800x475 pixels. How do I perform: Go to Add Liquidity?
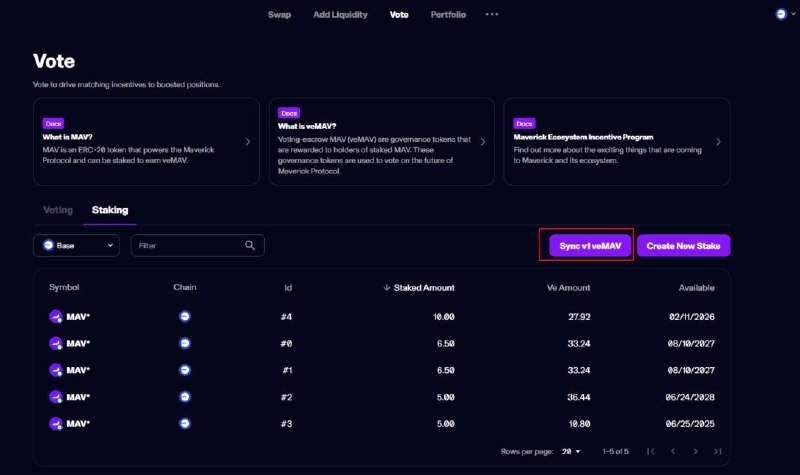[x=340, y=15]
